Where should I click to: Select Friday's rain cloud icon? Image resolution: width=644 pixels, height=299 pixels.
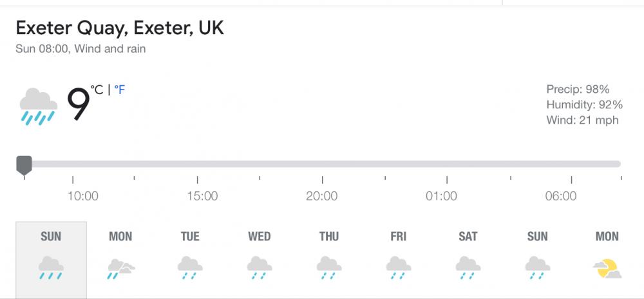[x=399, y=268]
